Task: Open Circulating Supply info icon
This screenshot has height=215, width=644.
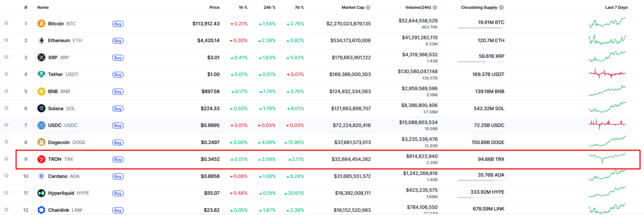Action: click(x=501, y=8)
